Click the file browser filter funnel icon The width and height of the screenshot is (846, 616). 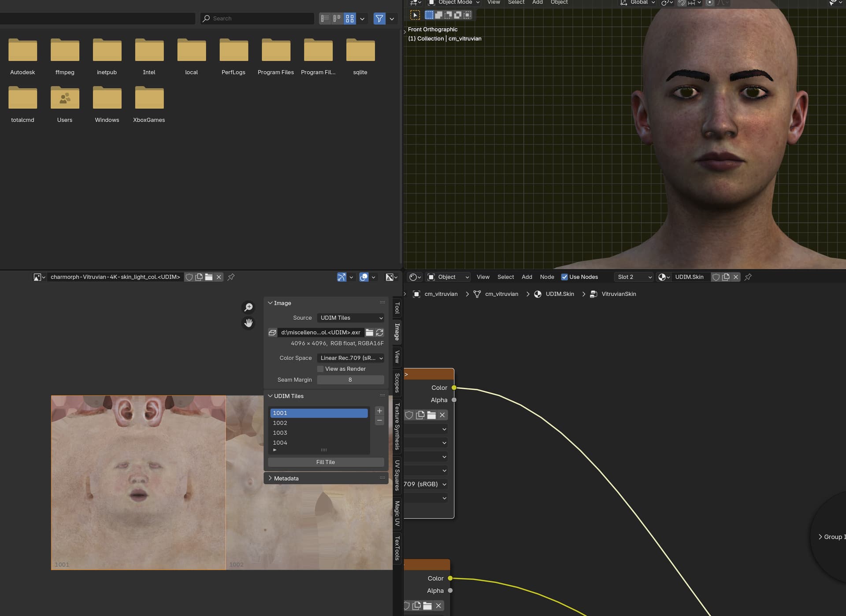(x=379, y=19)
